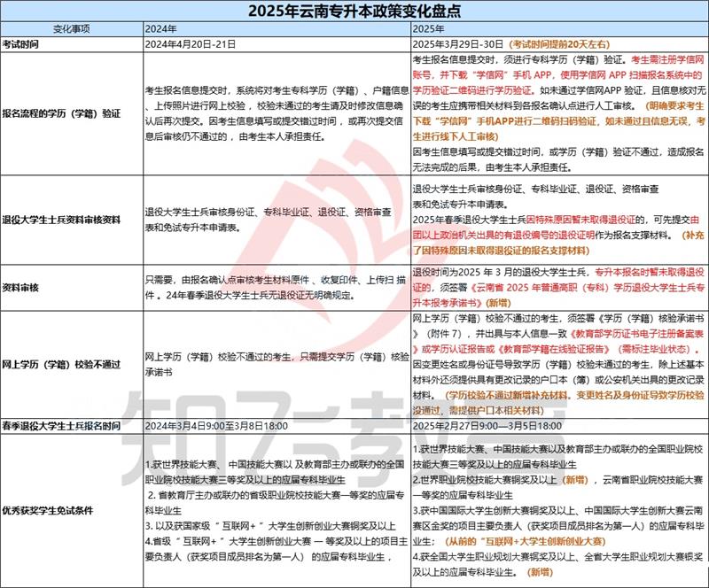Click the '资料审核' row label
This screenshot has height=588, width=709.
tap(20, 288)
